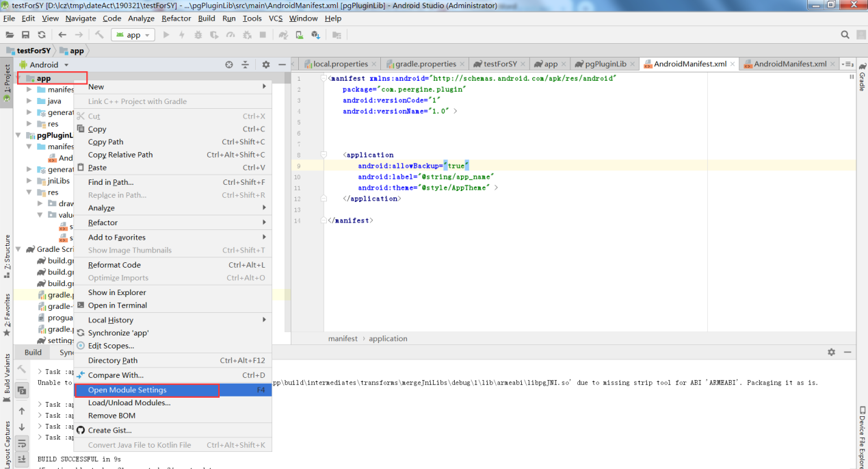Open the 'app' run configuration dropdown
Viewport: 868px width, 469px height.
[134, 35]
